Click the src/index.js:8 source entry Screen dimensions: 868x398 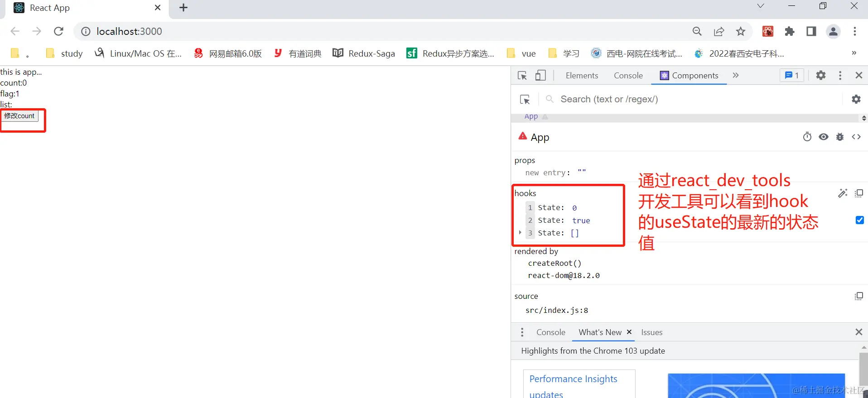pos(557,310)
